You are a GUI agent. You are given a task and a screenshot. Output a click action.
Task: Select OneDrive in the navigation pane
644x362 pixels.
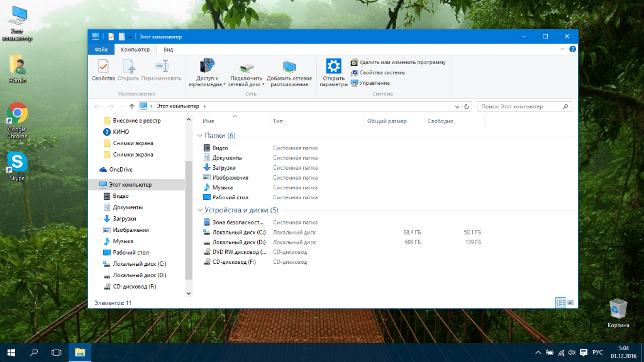pyautogui.click(x=120, y=170)
